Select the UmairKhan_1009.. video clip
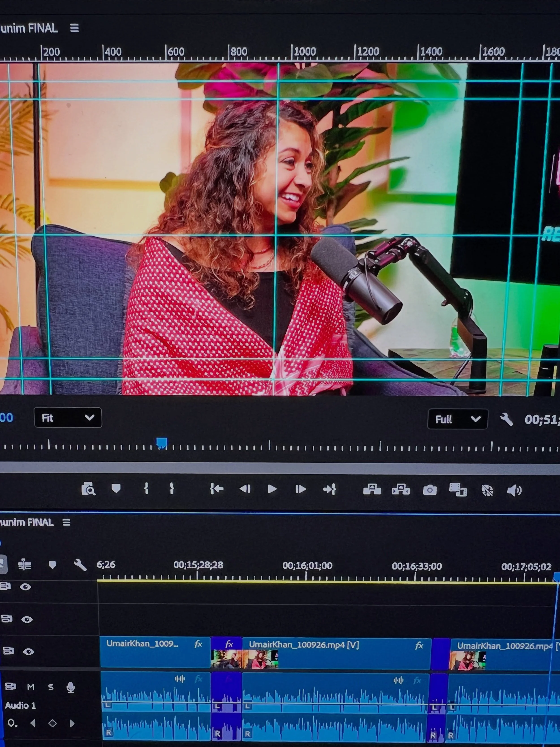The image size is (560, 747). point(155,652)
